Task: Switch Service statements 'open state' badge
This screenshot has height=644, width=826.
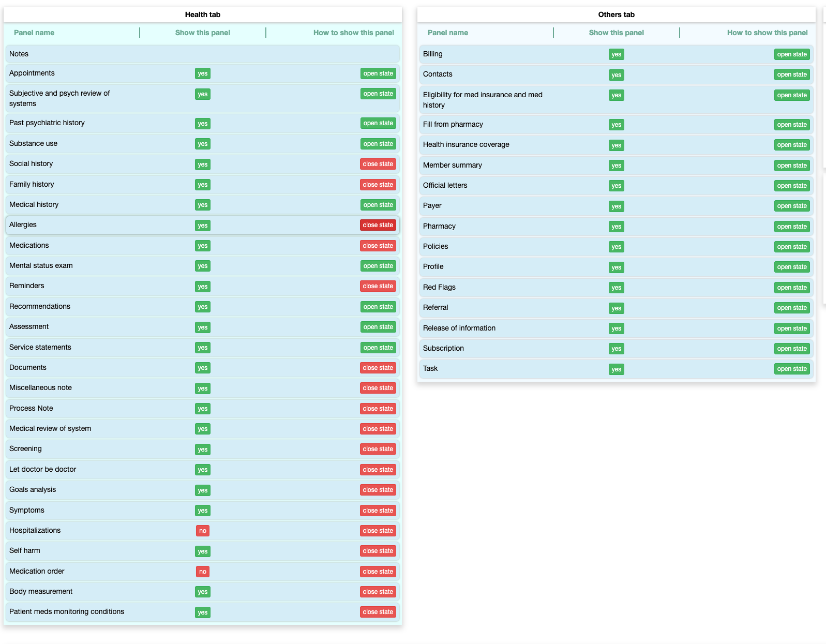Action: (x=378, y=348)
